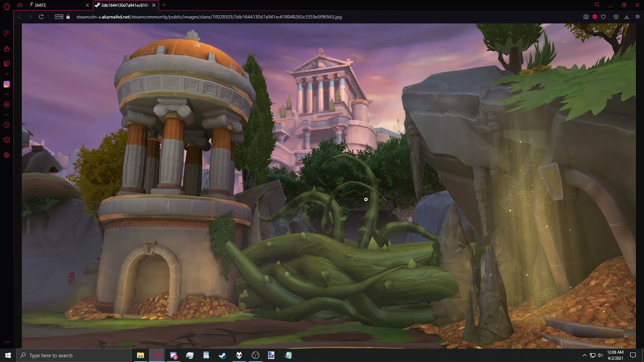Open File Explorer from taskbar

pos(140,355)
